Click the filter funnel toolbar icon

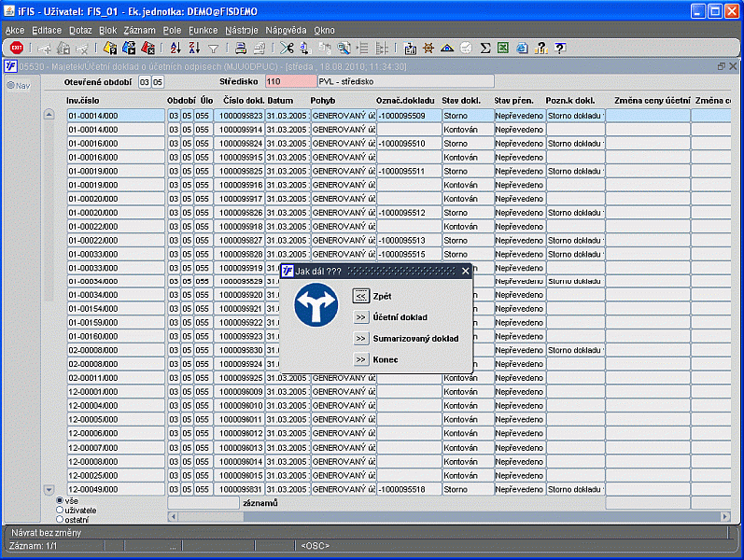213,48
